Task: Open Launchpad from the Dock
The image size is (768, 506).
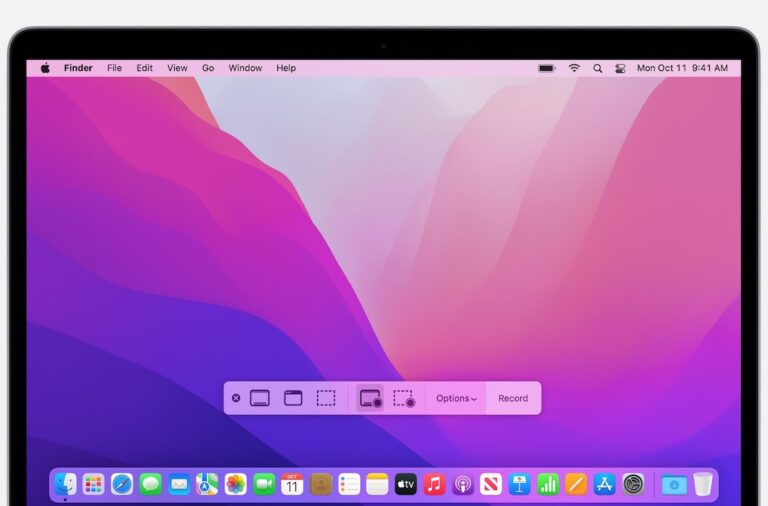Action: [x=93, y=484]
